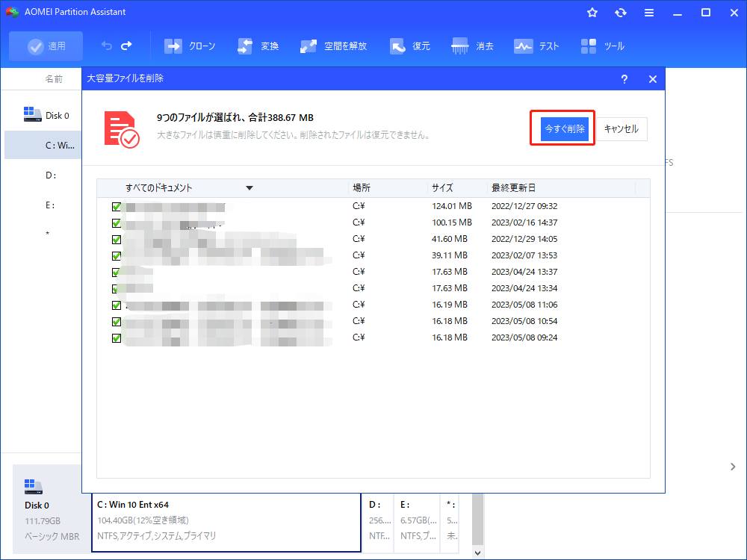Open the 消去 (Wipe) tool

(x=471, y=46)
